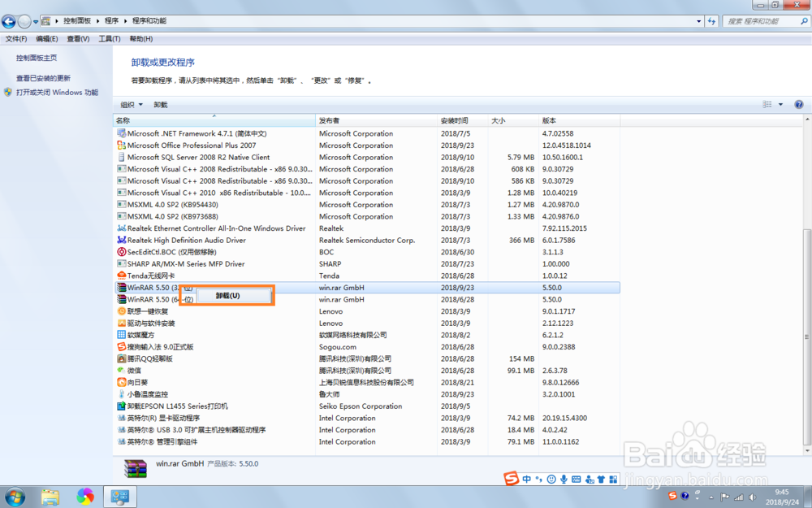Screen dimensions: 812x508
Task: Change the list view layout icon
Action: click(x=767, y=104)
